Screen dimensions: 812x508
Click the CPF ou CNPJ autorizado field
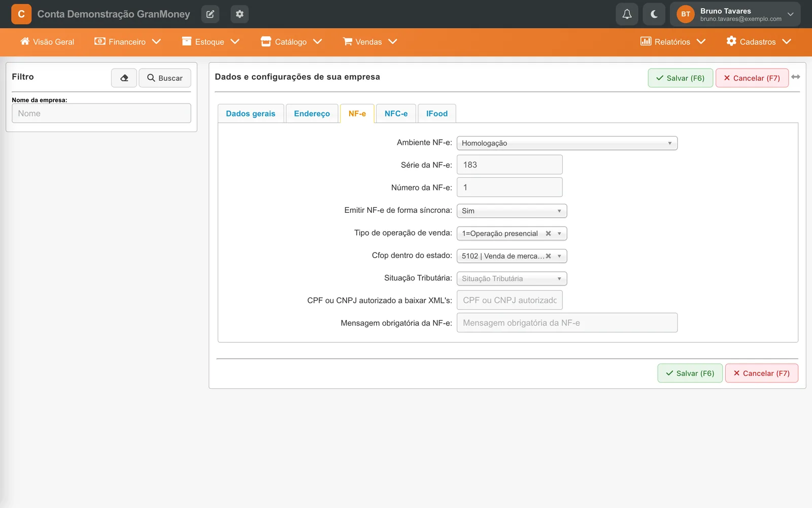tap(510, 300)
